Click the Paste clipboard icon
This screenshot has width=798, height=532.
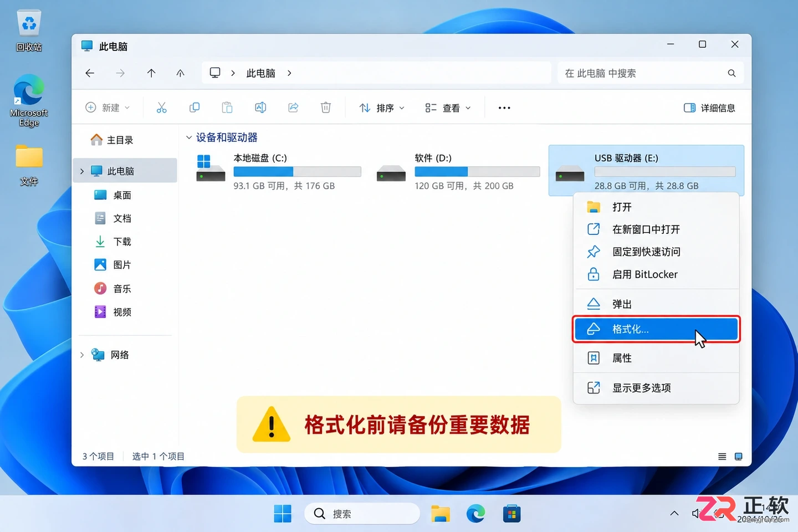click(227, 108)
